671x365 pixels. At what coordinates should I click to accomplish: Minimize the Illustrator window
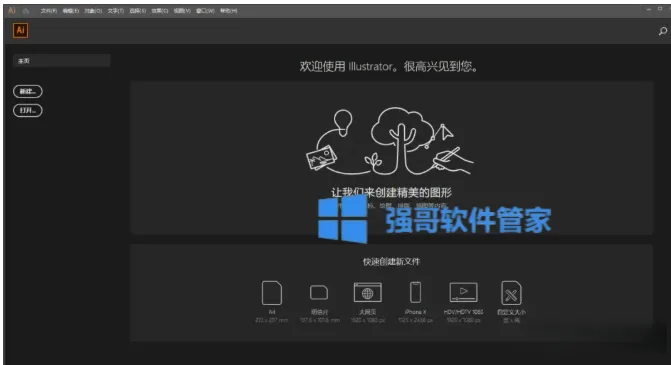[649, 9]
